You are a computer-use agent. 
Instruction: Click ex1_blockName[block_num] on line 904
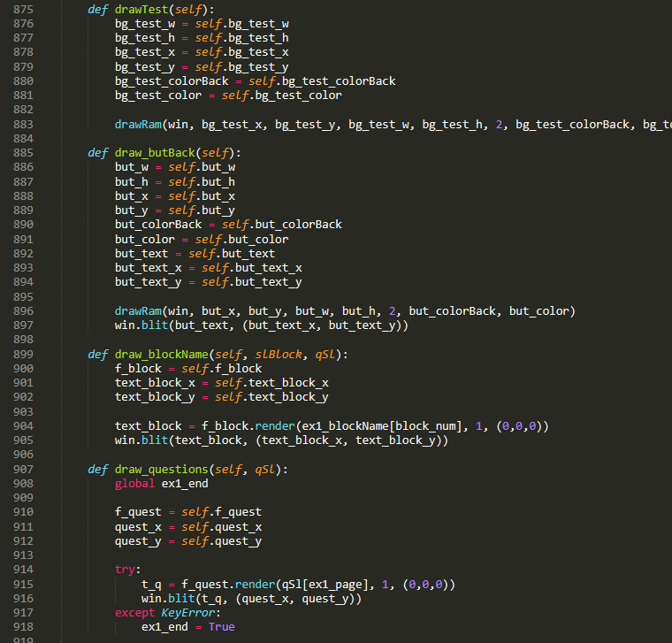pyautogui.click(x=382, y=425)
